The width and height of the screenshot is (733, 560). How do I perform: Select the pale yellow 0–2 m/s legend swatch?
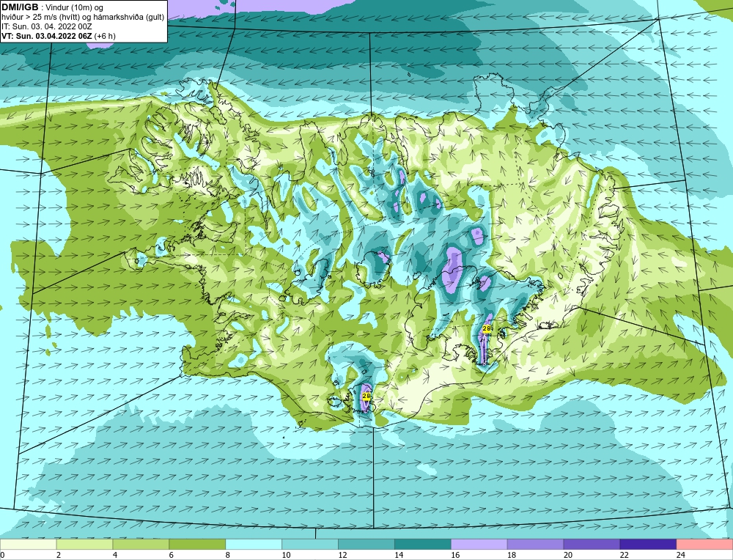pos(28,545)
